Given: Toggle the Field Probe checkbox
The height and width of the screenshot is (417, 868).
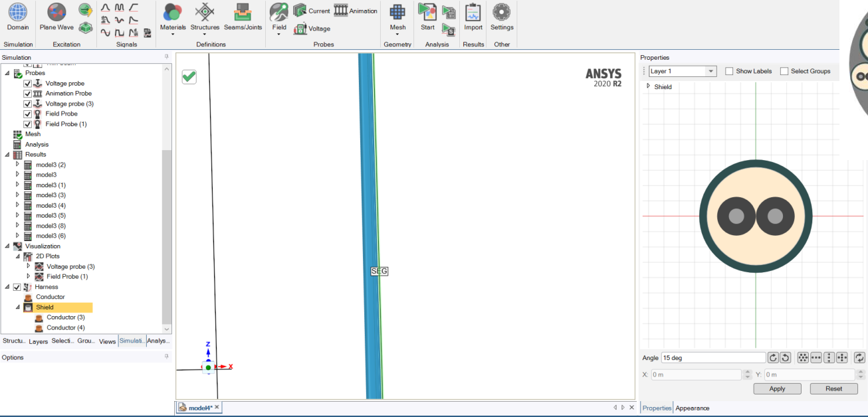Looking at the screenshot, I should click(28, 114).
